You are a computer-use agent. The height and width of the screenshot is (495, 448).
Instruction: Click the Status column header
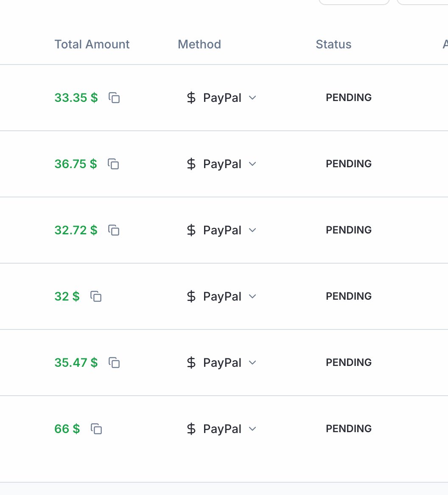click(x=333, y=44)
